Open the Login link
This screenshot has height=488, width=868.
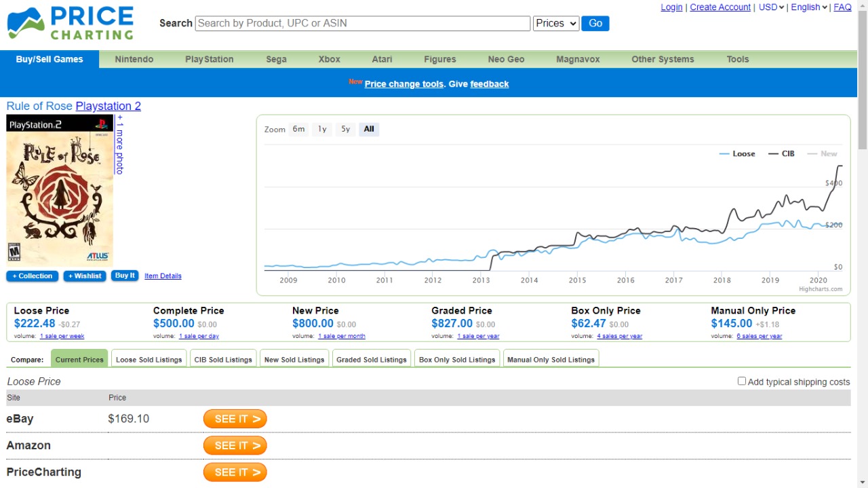[x=671, y=7]
